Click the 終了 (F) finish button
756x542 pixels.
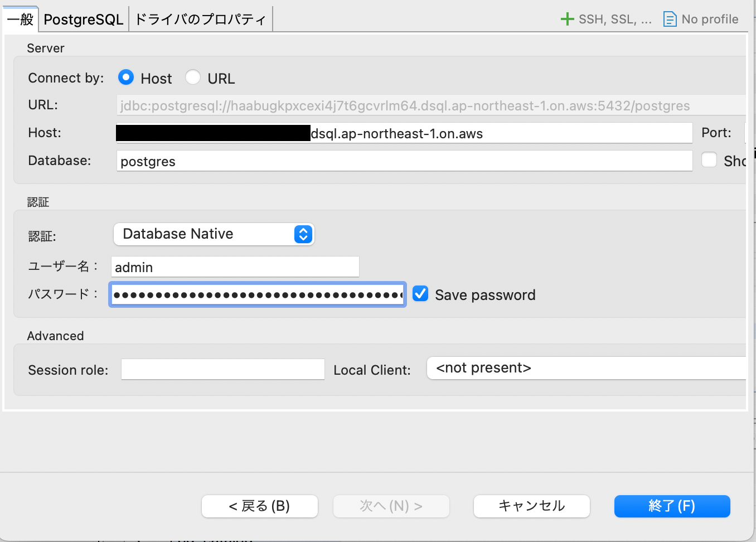click(672, 506)
